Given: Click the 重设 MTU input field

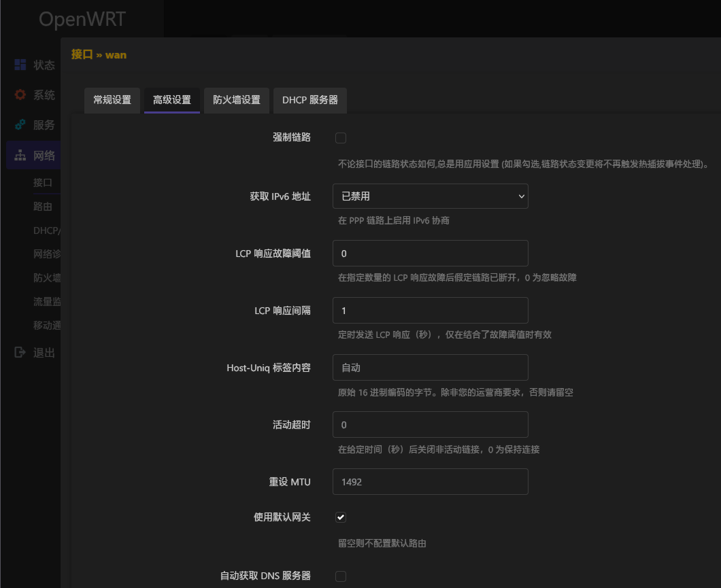Looking at the screenshot, I should (x=430, y=481).
